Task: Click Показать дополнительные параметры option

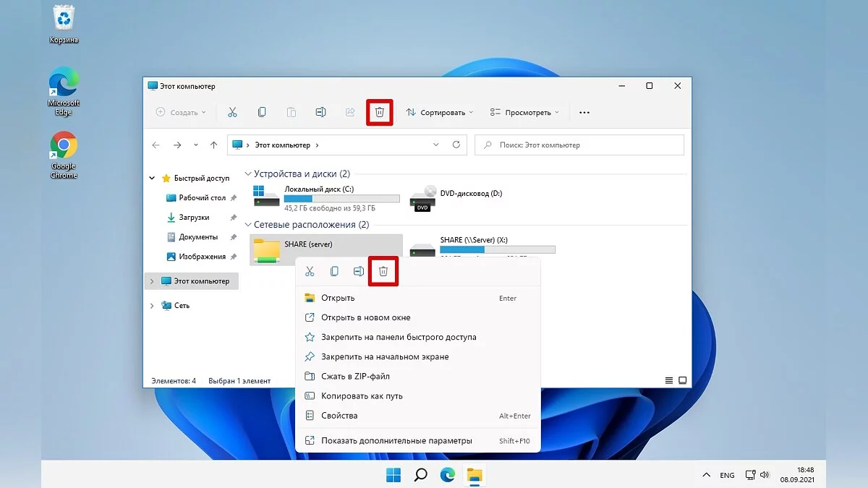Action: (x=396, y=440)
